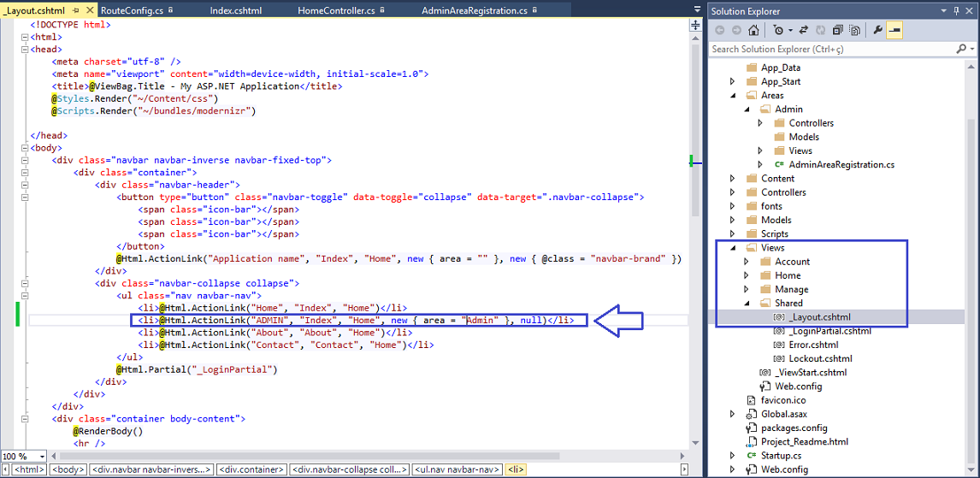The width and height of the screenshot is (980, 478).
Task: Select the App_Data folder
Action: coord(781,68)
